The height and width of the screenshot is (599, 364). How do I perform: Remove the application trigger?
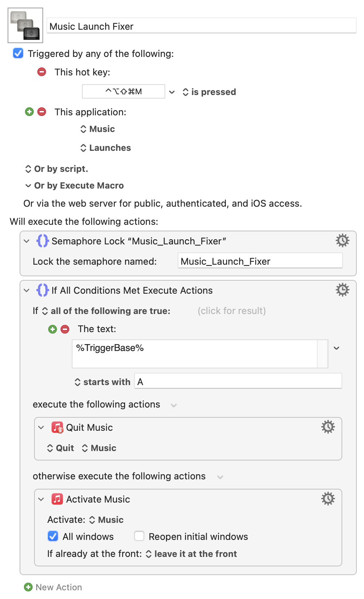click(42, 112)
